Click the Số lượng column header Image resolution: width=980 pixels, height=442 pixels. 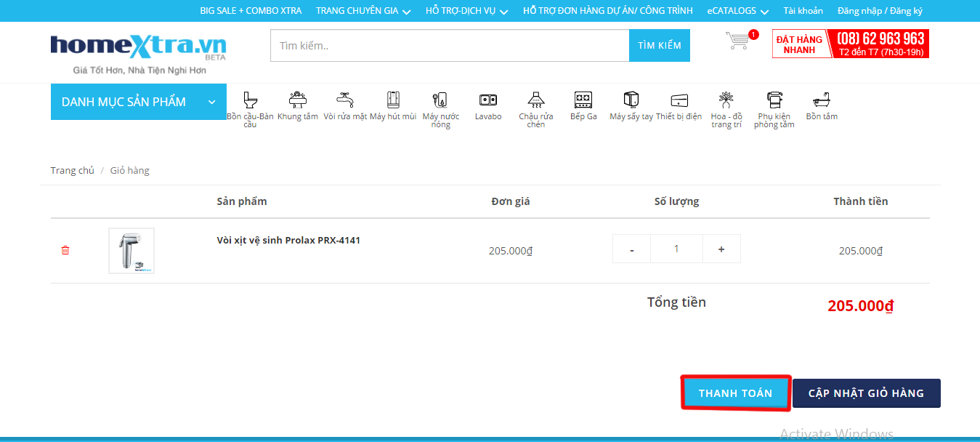(676, 201)
